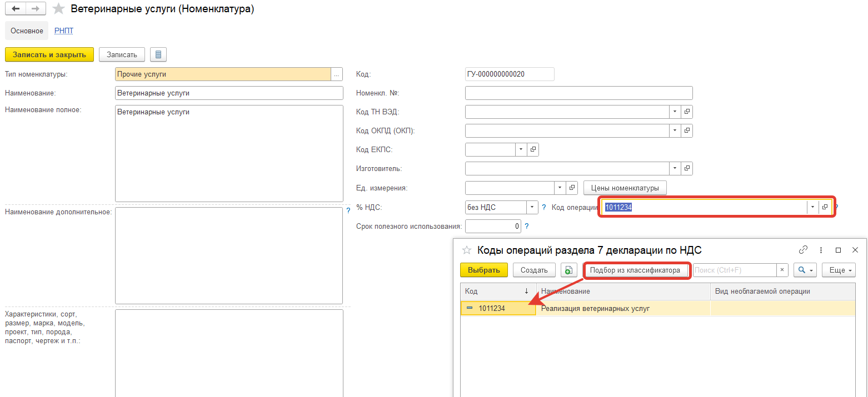Show help for % НДС question mark

click(x=544, y=207)
